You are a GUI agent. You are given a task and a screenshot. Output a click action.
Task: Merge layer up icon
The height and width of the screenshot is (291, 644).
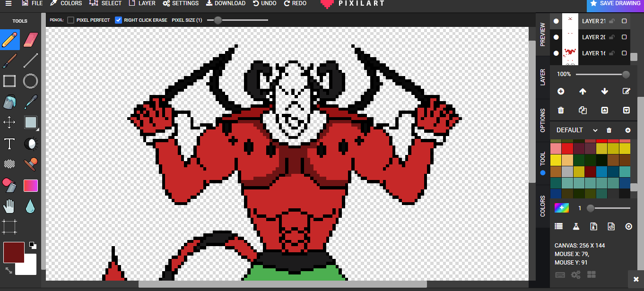(x=604, y=110)
